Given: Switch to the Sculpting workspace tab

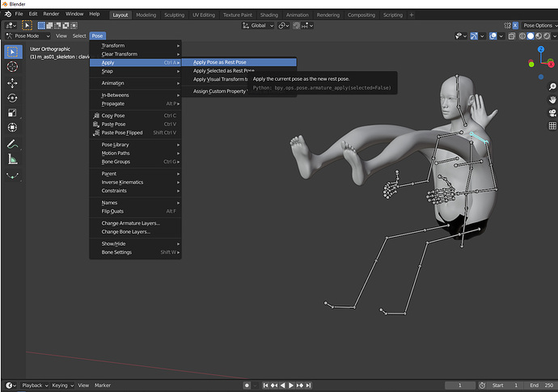Looking at the screenshot, I should (175, 15).
